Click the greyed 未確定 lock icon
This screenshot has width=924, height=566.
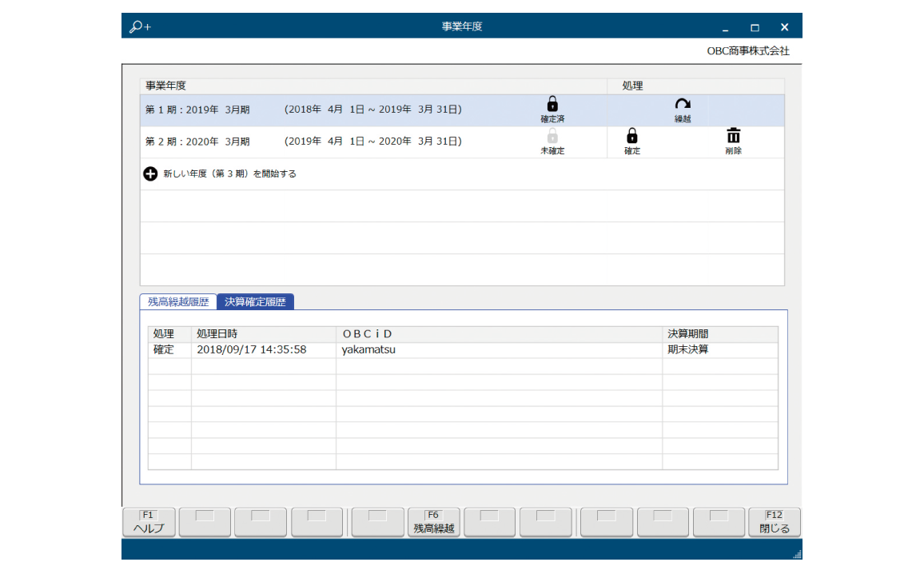tap(552, 137)
